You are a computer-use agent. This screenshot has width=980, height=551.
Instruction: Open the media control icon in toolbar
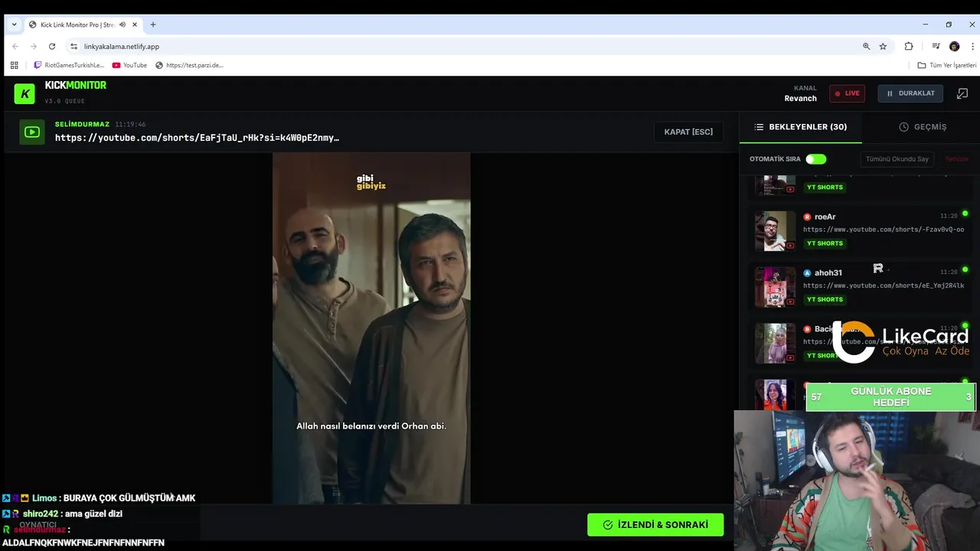pos(936,46)
